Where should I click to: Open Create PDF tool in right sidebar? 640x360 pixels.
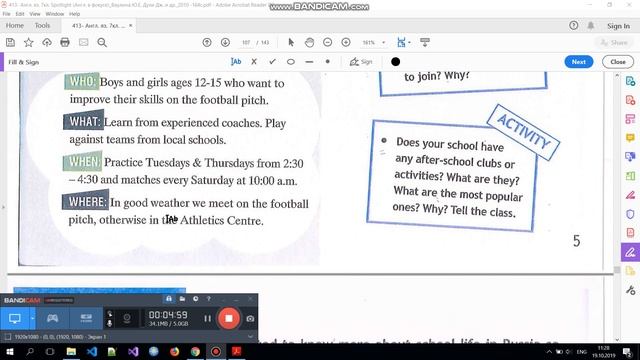tap(630, 100)
